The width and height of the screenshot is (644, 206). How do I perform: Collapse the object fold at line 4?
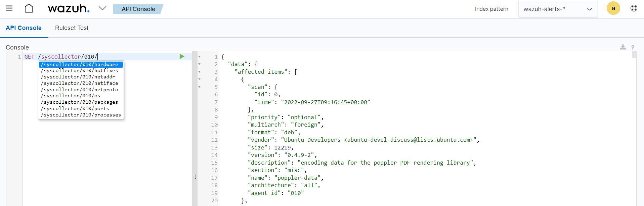199,79
